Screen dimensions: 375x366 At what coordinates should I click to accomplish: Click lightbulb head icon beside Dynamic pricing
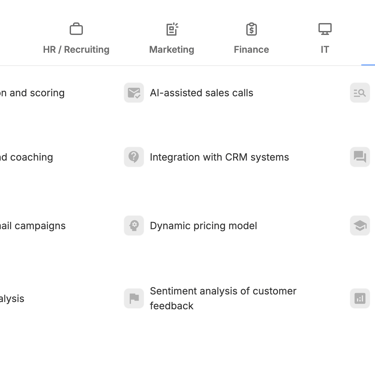click(x=134, y=225)
